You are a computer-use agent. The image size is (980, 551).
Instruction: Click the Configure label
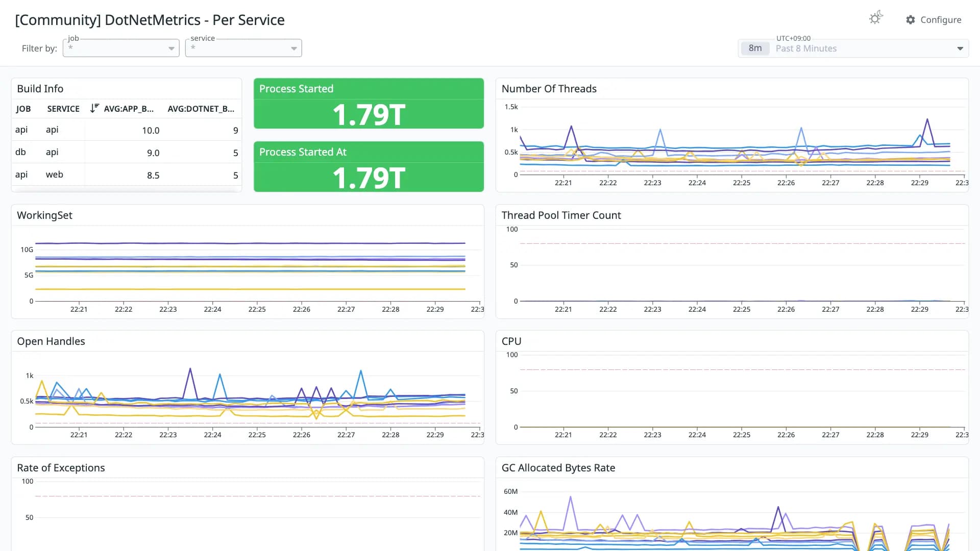pos(941,20)
